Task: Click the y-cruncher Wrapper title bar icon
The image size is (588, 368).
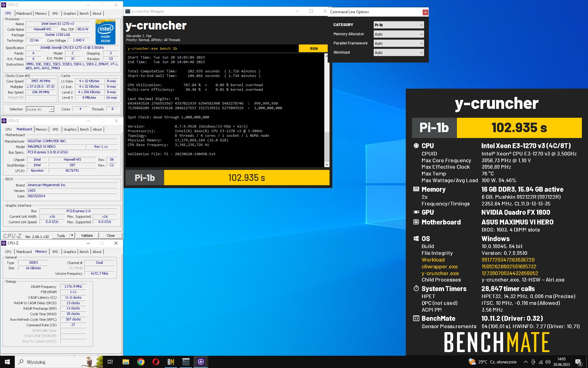Action: tap(128, 11)
